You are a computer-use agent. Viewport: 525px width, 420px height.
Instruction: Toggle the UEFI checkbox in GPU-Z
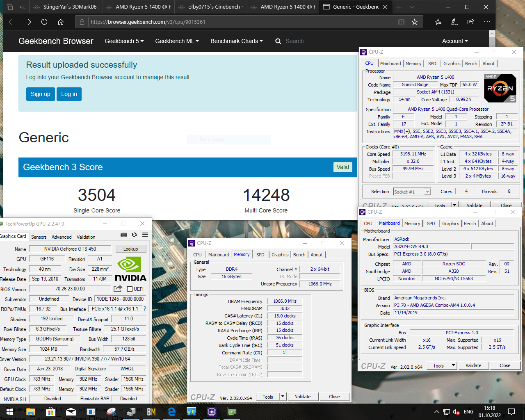pos(130,289)
